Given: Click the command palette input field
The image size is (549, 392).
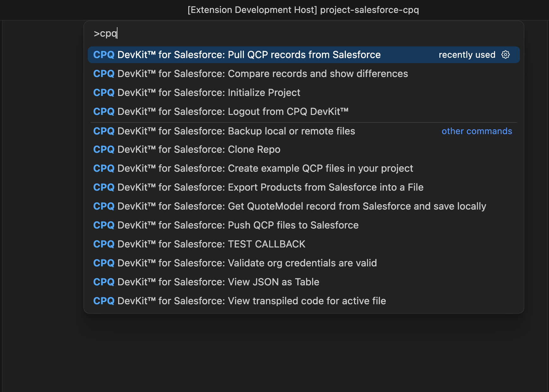Looking at the screenshot, I should pos(304,33).
